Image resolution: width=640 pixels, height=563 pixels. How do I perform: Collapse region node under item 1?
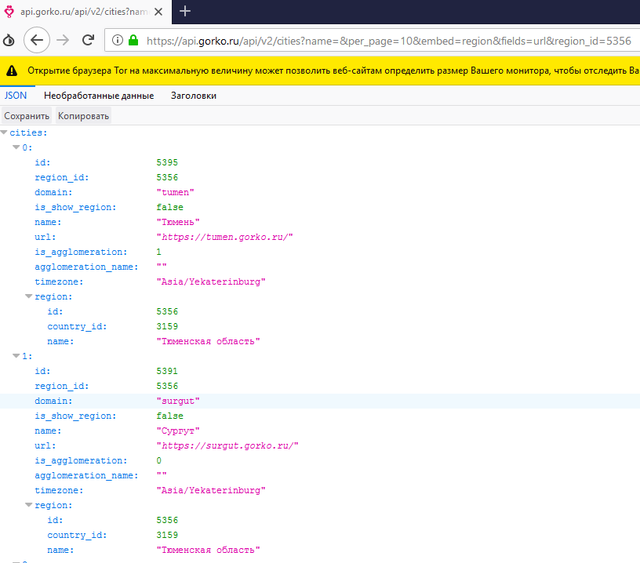(x=29, y=505)
